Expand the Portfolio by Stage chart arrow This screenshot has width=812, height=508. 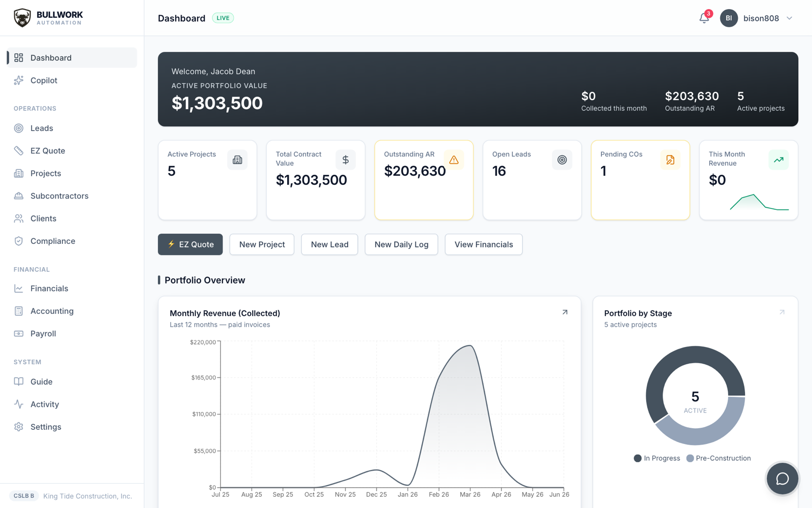(x=782, y=312)
